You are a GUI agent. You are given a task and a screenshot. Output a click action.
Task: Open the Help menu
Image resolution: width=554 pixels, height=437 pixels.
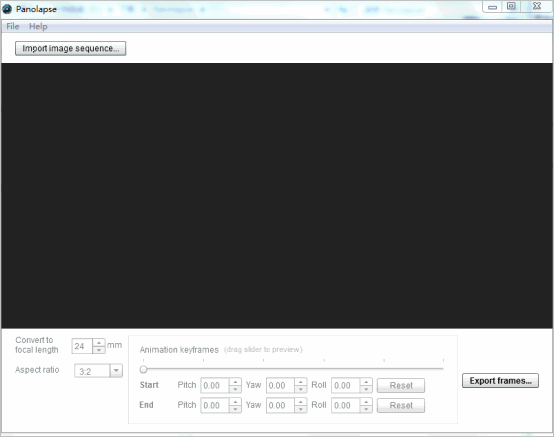tap(38, 26)
